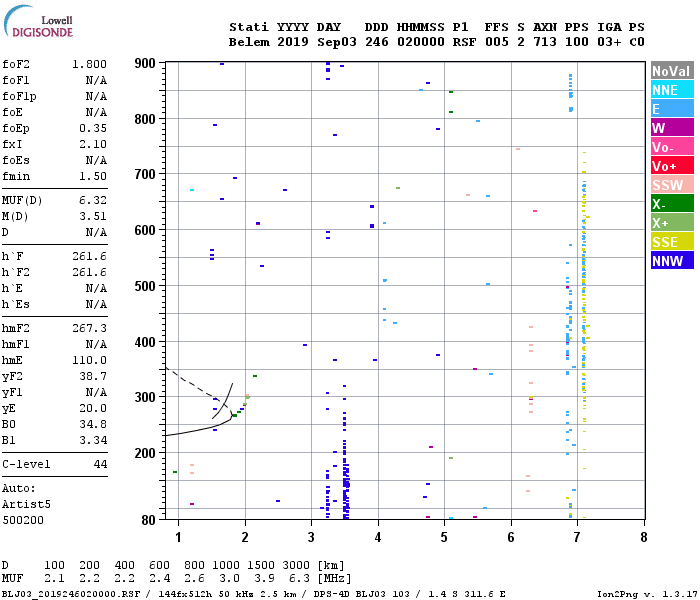Click the Vo- pink legend swatch

(672, 147)
